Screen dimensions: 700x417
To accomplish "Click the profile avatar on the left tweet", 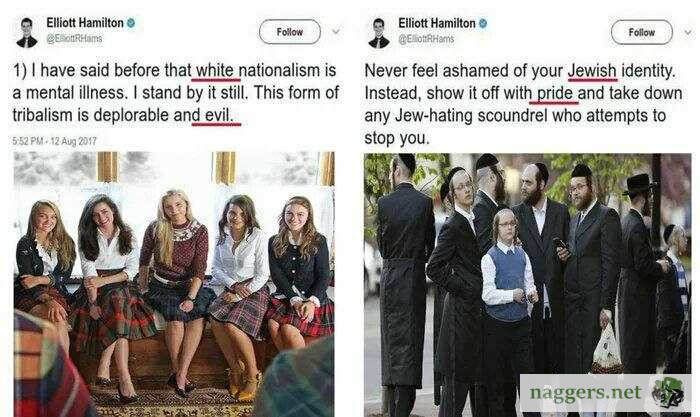I will pyautogui.click(x=27, y=32).
